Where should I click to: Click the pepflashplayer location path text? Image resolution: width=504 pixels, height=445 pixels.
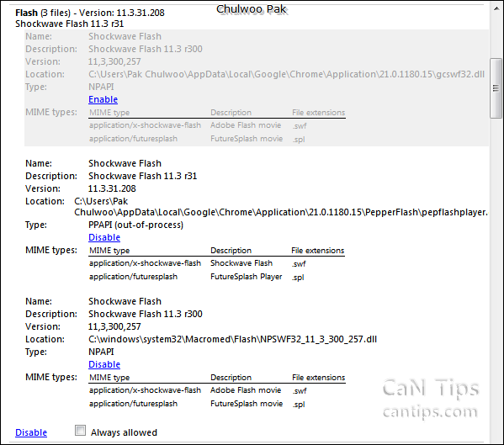280,207
